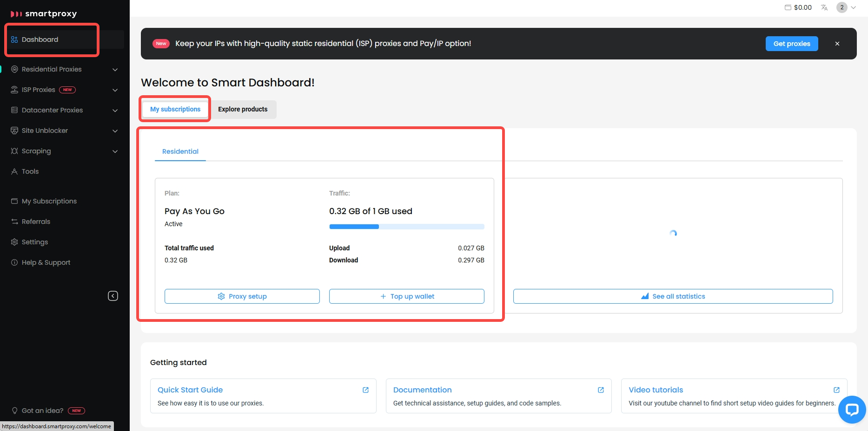Select the Residential subscription tab
This screenshot has width=868, height=431.
tap(180, 151)
